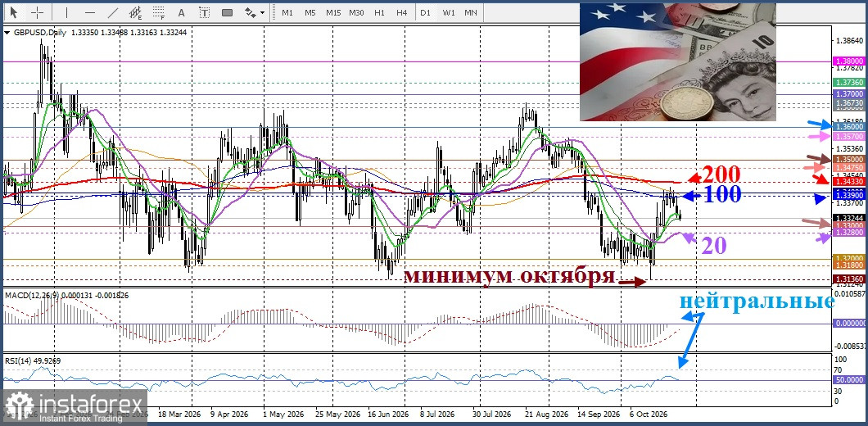Click the 1.31360 dark red level label
Screen dimensions: 868x426
point(848,279)
